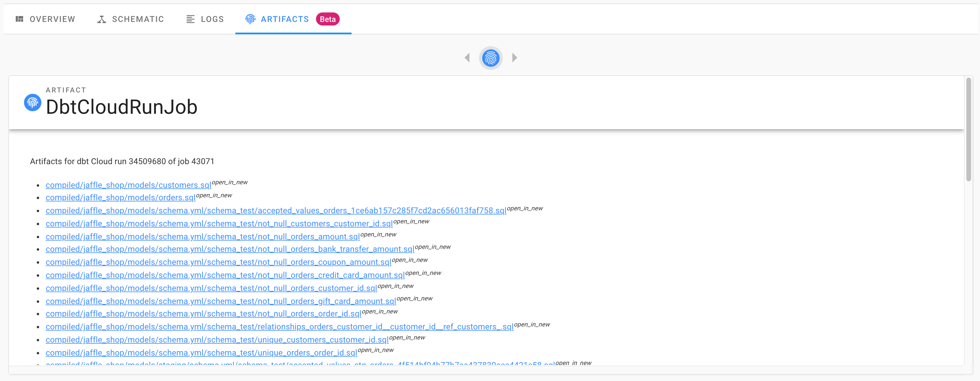Open accepted_values_orders schema test link
The height and width of the screenshot is (381, 980).
(276, 211)
